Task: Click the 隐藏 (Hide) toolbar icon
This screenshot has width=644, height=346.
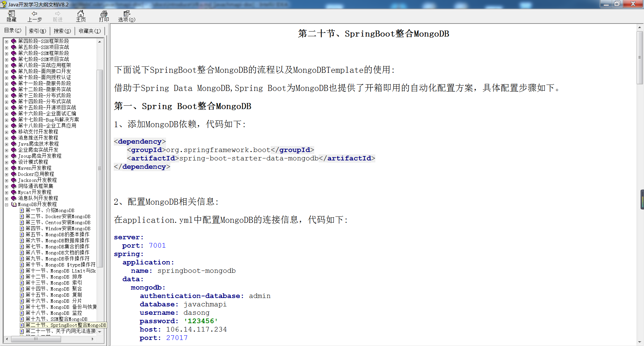Action: click(12, 16)
